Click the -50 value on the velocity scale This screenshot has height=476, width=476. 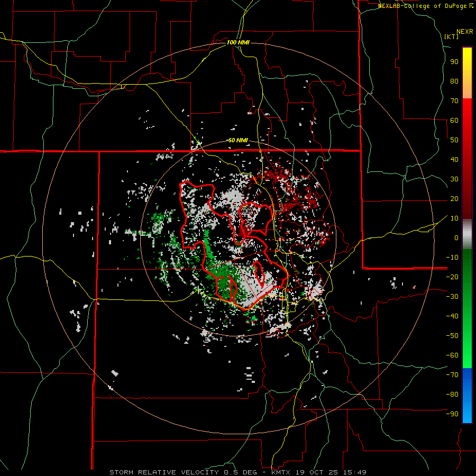[x=452, y=336]
